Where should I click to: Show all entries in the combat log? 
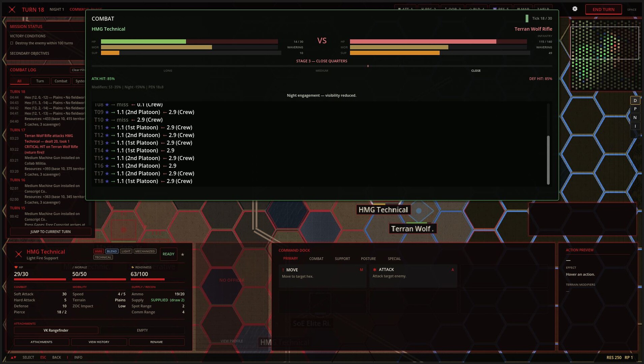point(19,81)
